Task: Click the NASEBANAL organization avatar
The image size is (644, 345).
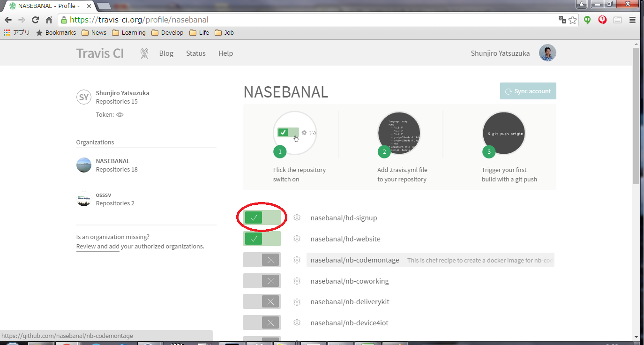Action: point(84,165)
